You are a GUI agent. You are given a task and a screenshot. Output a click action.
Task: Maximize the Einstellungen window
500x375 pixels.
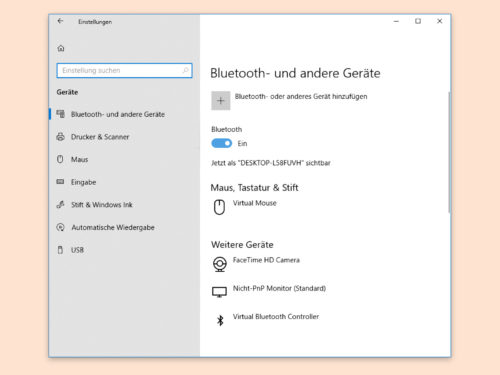(418, 21)
